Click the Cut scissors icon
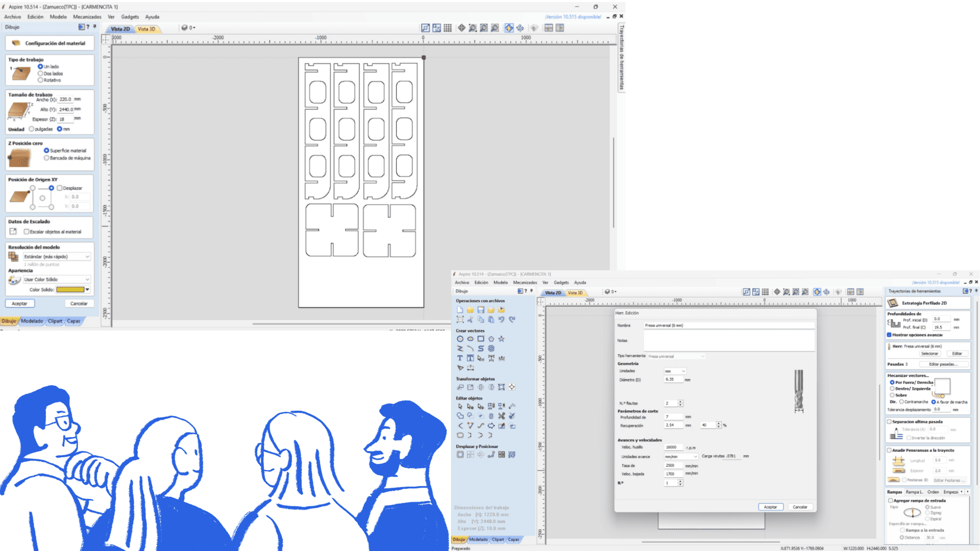Viewport: 980px width, 551px height. point(470,320)
